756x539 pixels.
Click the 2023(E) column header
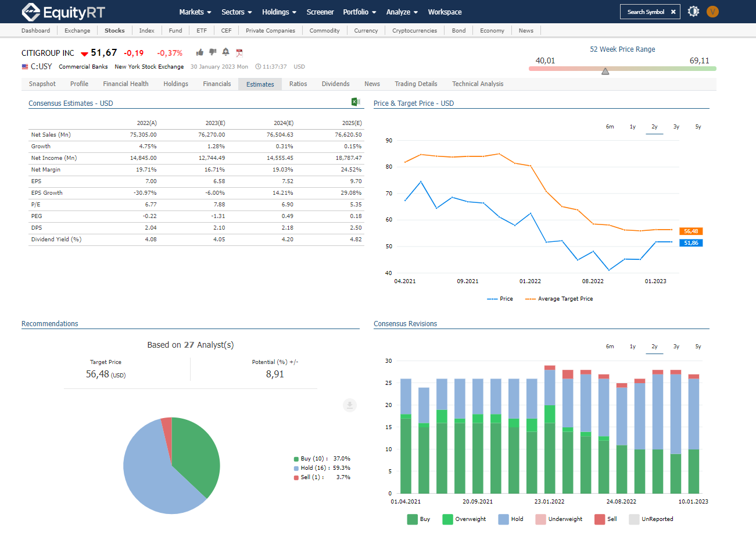pos(215,123)
